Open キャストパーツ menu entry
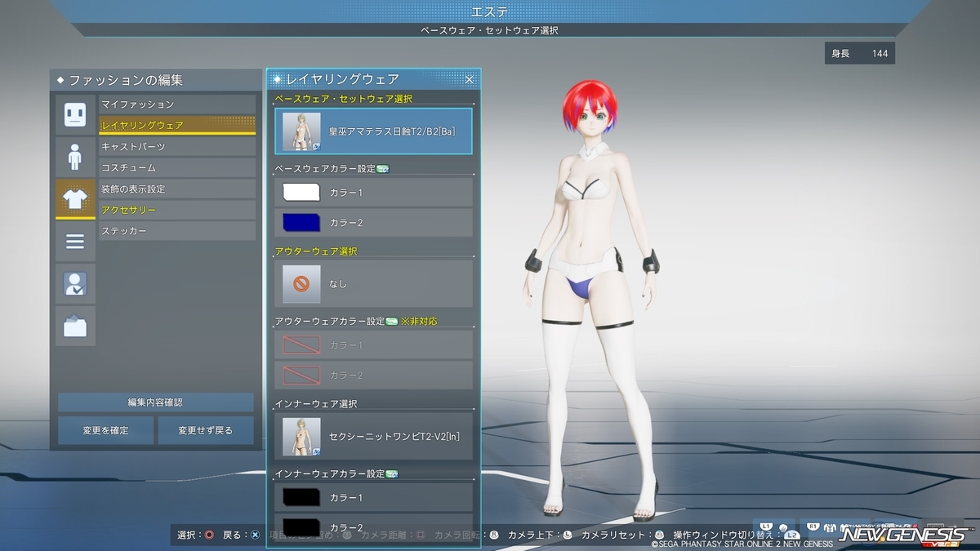This screenshot has width=980, height=551. pyautogui.click(x=177, y=147)
